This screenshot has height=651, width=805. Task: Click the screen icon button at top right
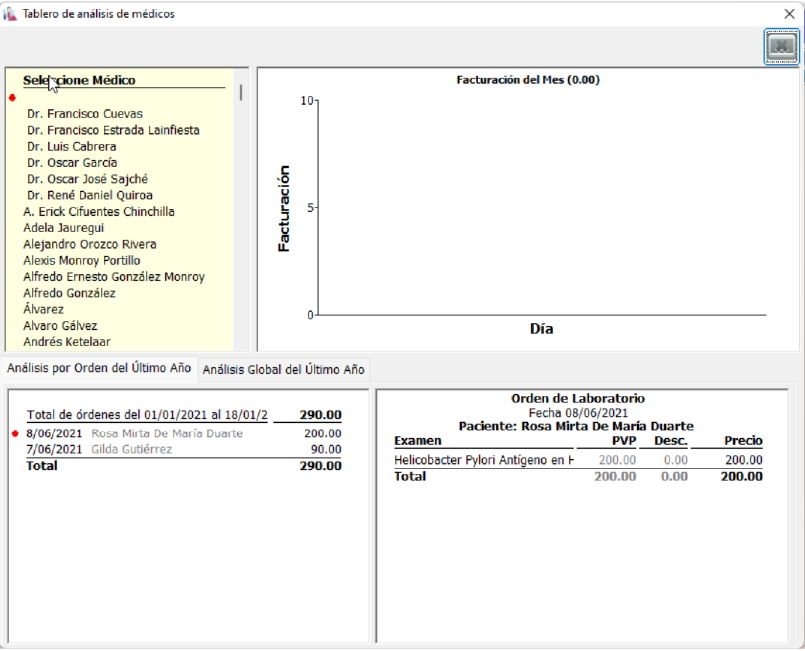coord(781,47)
